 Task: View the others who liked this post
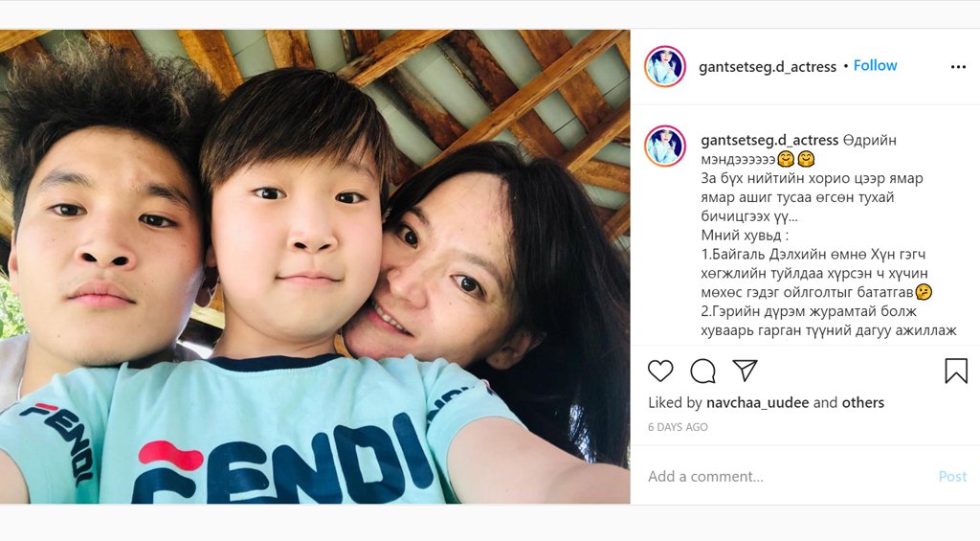[862, 403]
